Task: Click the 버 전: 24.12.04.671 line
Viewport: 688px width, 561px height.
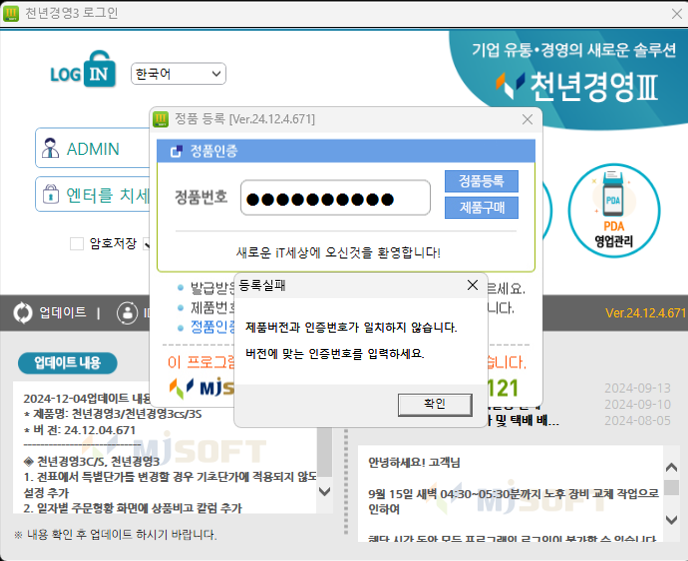Action: click(80, 430)
